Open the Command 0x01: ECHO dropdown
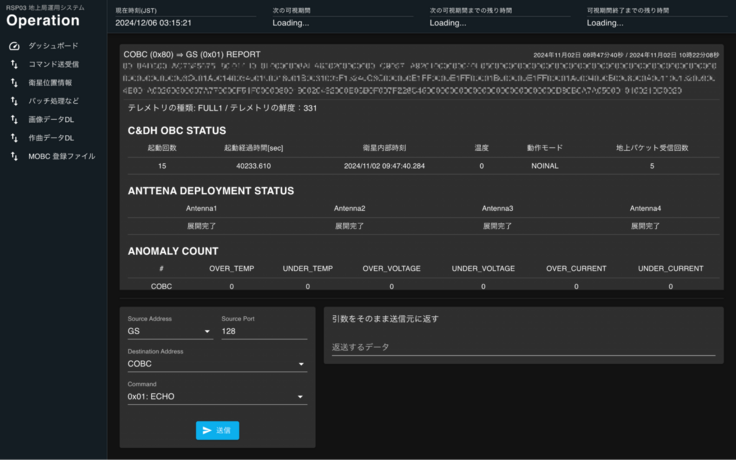This screenshot has height=460, width=736. [216, 397]
